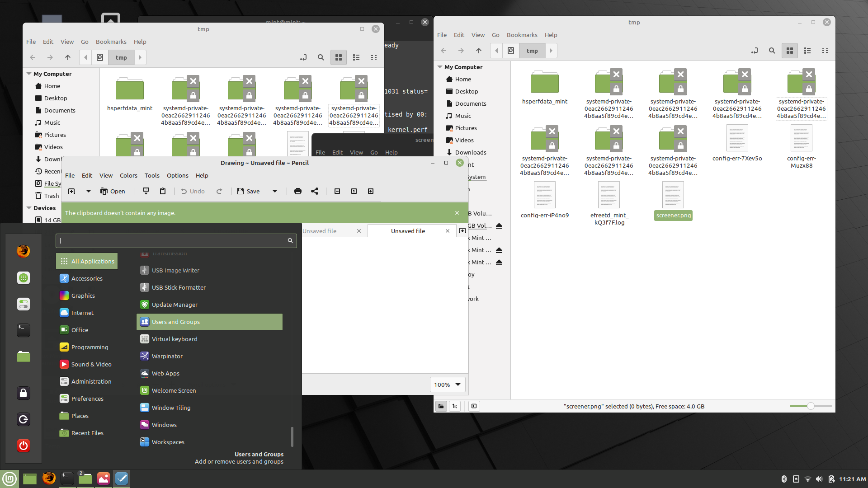Switch right tmp window to compact view
Image resolution: width=868 pixels, height=488 pixels.
[825, 51]
